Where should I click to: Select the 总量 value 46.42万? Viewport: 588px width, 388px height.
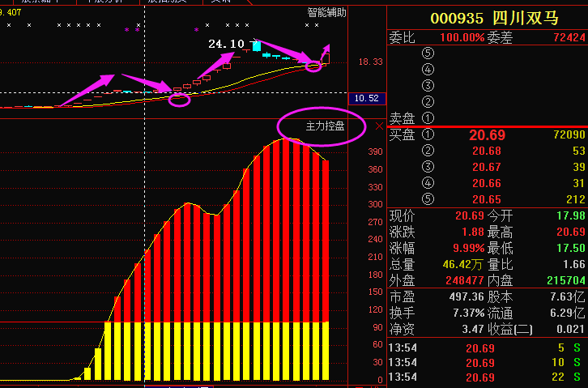pos(462,264)
